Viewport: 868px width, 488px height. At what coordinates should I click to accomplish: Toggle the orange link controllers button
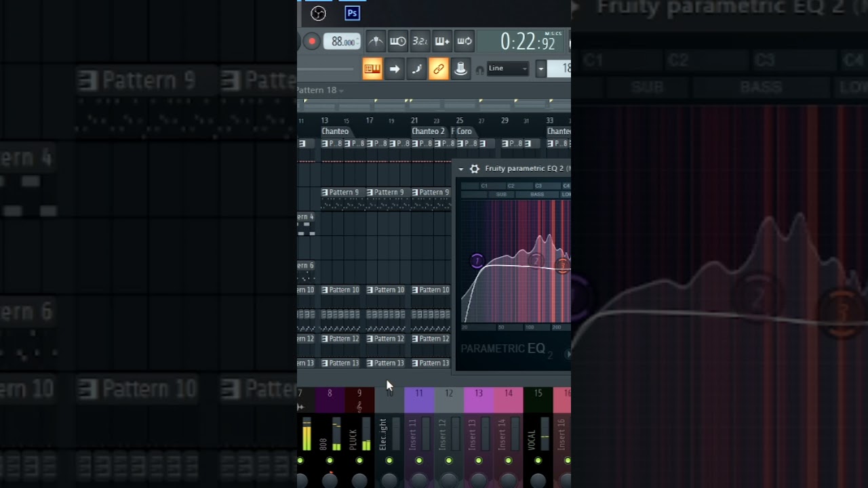coord(439,68)
